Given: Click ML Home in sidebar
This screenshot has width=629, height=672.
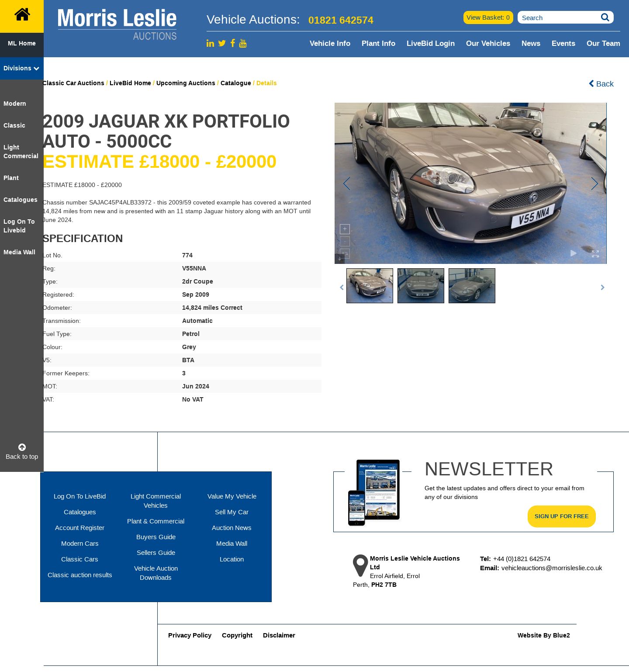Looking at the screenshot, I should coord(22,43).
